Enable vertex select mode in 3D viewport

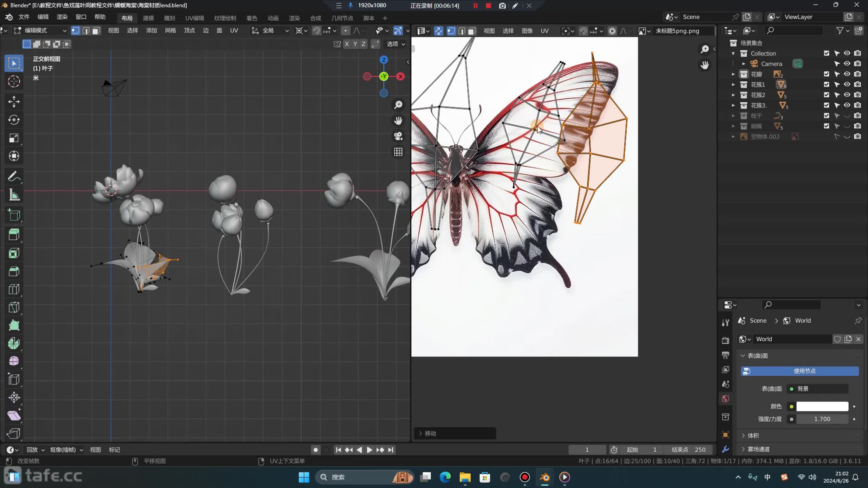tap(75, 31)
